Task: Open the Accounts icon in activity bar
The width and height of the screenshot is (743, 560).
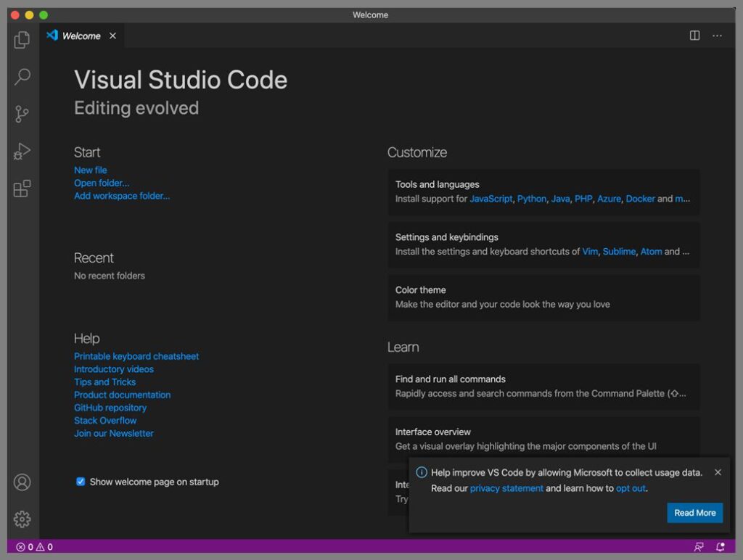Action: click(x=22, y=482)
